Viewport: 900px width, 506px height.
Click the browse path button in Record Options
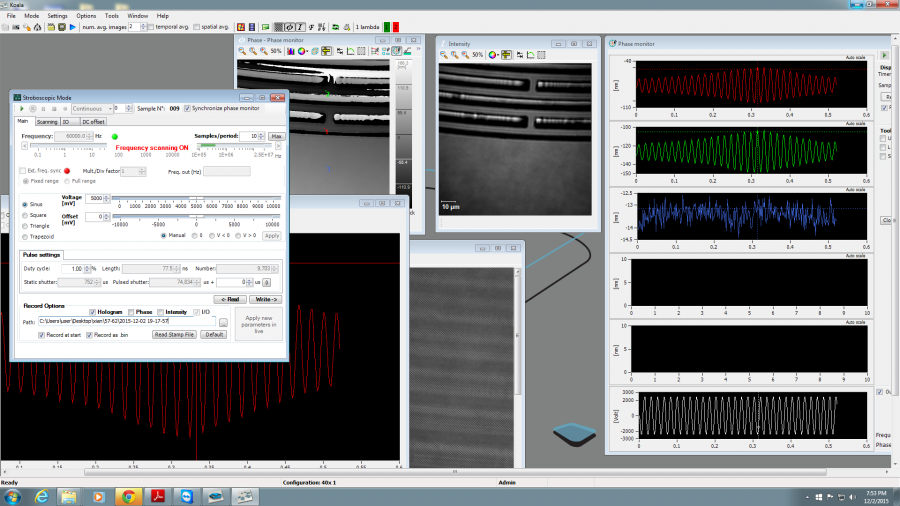click(225, 322)
